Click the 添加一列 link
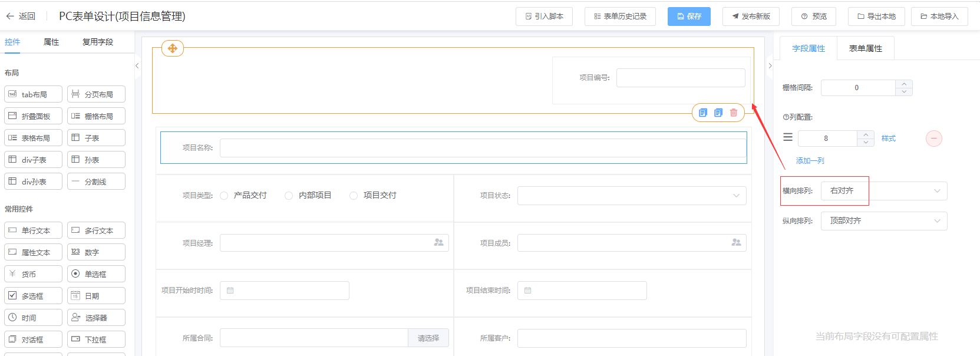 tap(810, 160)
